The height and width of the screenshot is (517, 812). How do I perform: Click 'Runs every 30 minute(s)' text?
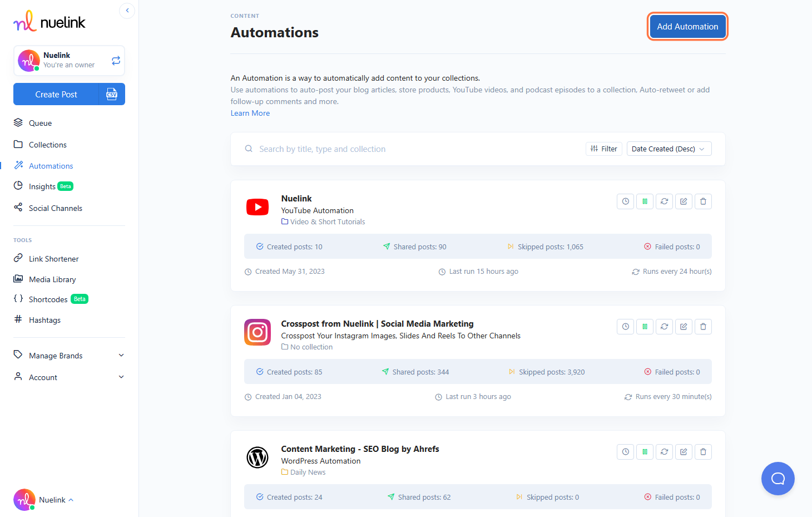click(x=668, y=397)
